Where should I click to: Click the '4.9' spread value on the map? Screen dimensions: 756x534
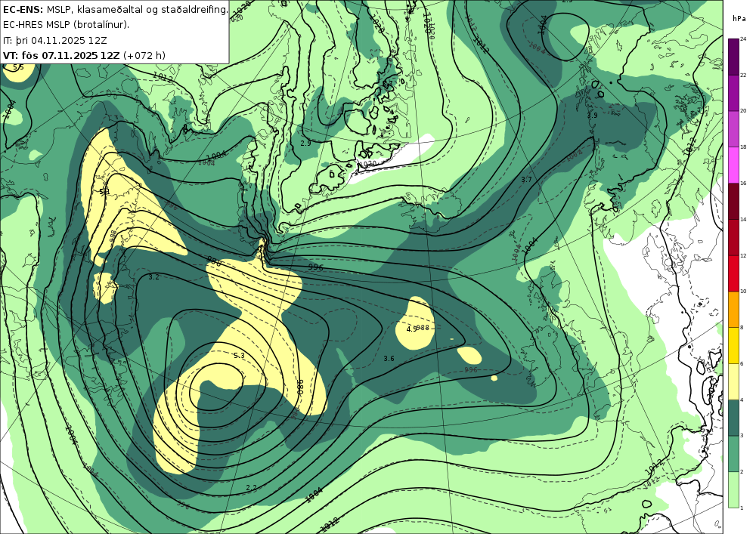(x=412, y=329)
